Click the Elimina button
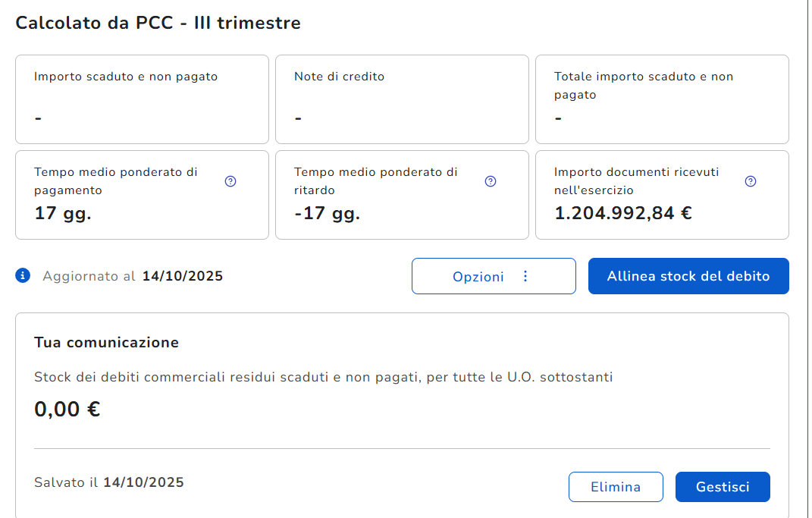Screen dimensions: 812x518 pos(616,487)
